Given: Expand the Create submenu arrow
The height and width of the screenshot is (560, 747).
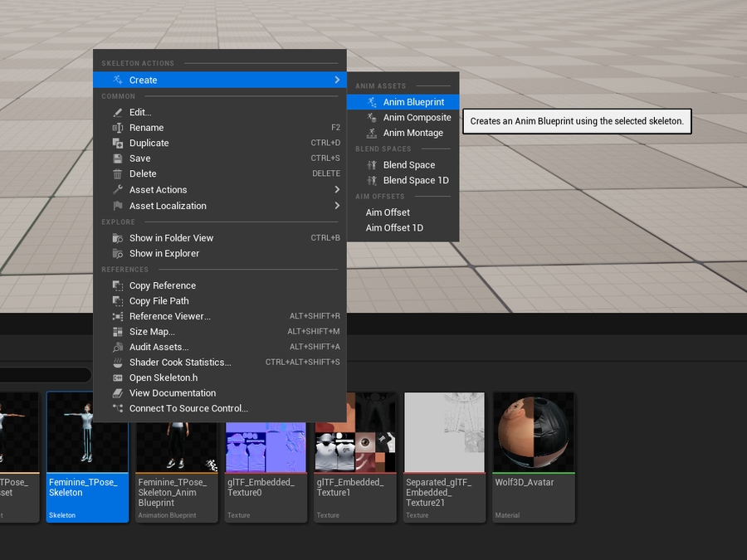Looking at the screenshot, I should [337, 80].
